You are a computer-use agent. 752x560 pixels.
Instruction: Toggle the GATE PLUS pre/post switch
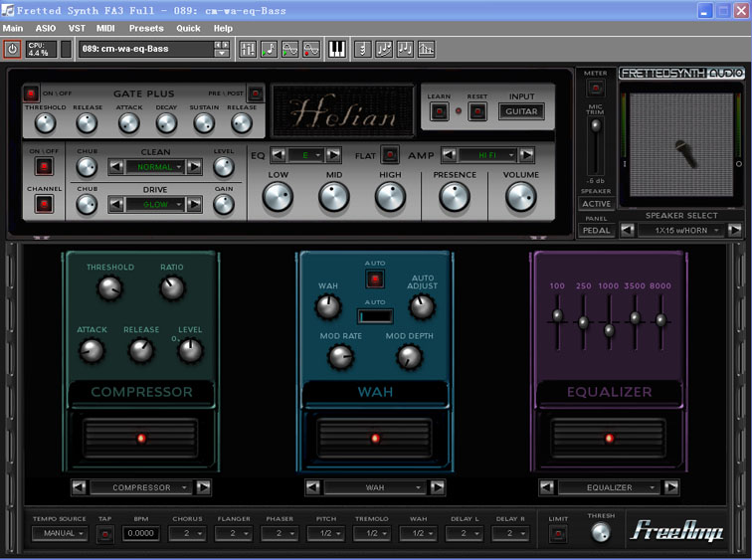tap(256, 93)
